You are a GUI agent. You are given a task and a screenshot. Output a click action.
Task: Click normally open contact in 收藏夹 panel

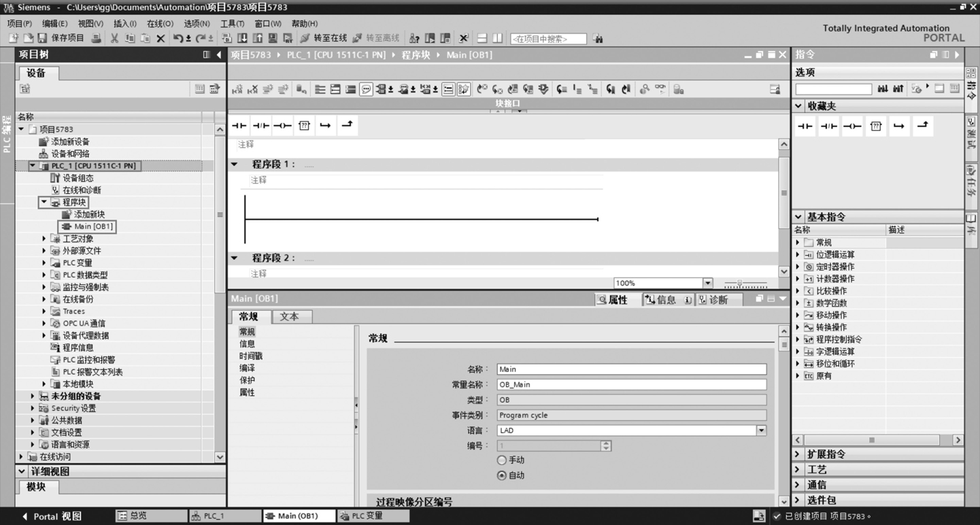tap(805, 126)
